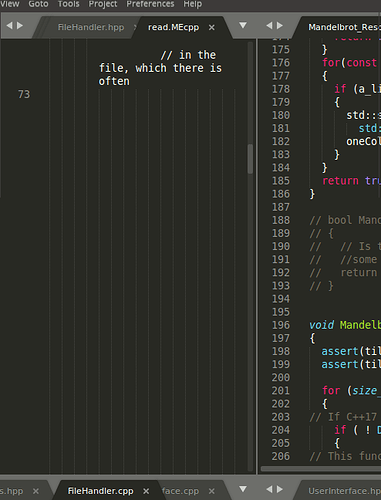This screenshot has height=500, width=381.
Task: Click the 'return' keyword on line 185
Action: pyautogui.click(x=340, y=181)
